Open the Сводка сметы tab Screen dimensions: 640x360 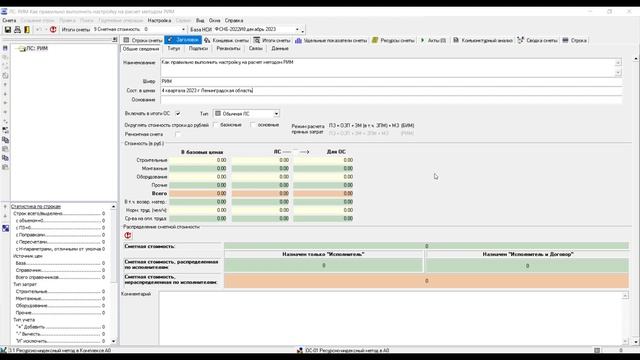(538, 40)
